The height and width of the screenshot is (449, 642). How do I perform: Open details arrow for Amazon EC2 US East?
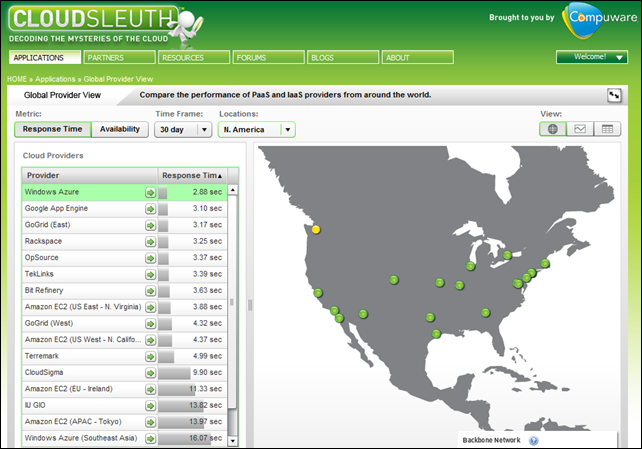(150, 307)
